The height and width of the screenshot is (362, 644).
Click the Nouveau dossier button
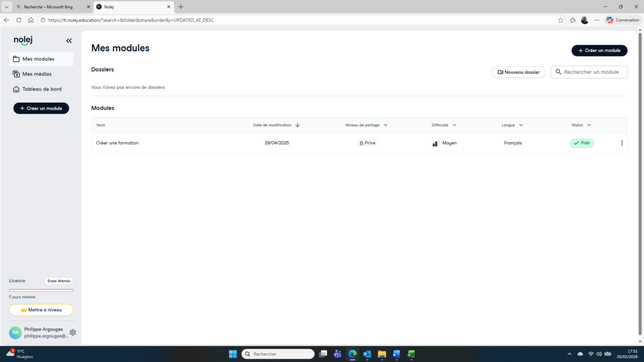click(518, 72)
